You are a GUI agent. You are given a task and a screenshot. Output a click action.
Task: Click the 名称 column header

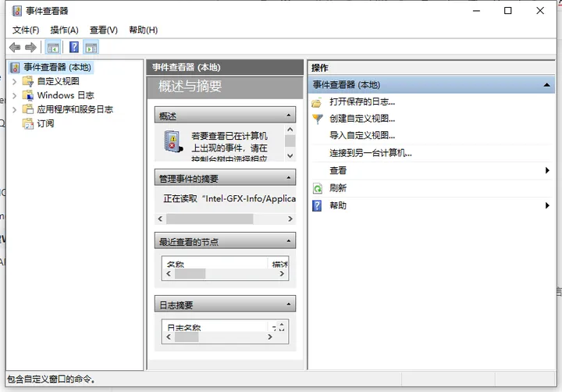pos(215,263)
